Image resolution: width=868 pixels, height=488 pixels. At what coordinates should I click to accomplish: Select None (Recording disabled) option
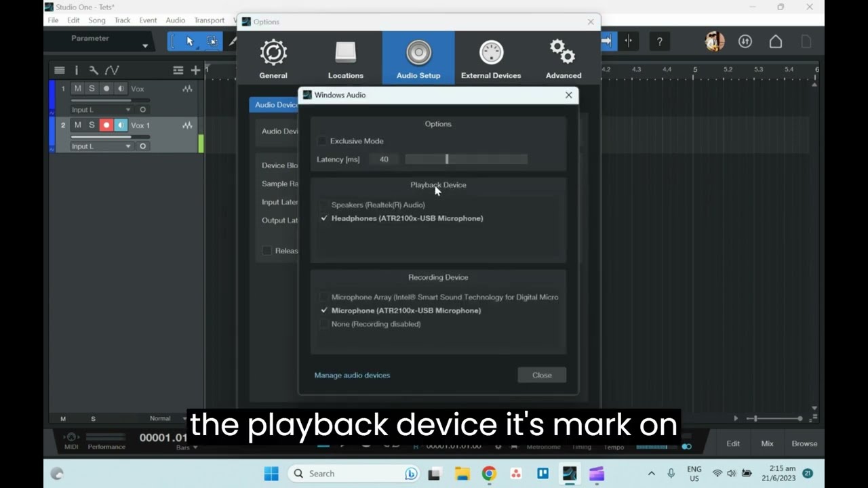pyautogui.click(x=376, y=324)
